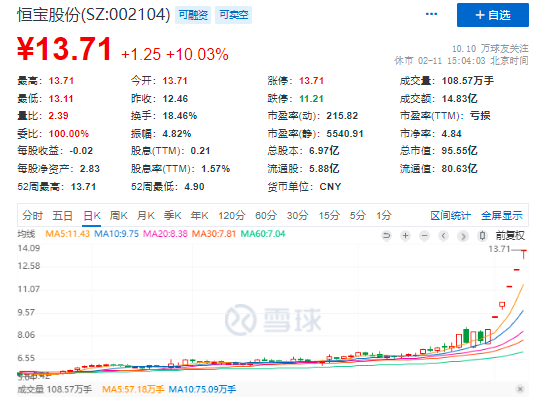Viewport: 545px width, 397px height.
Task: Click the 委比 value 100.00%
Action: point(69,134)
